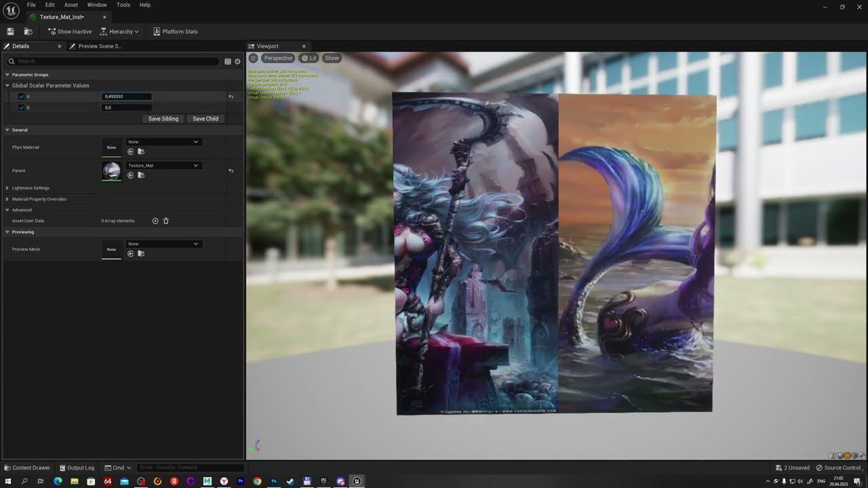Uncheck the parameter A override checkbox
The width and height of the screenshot is (868, 488).
tap(22, 97)
